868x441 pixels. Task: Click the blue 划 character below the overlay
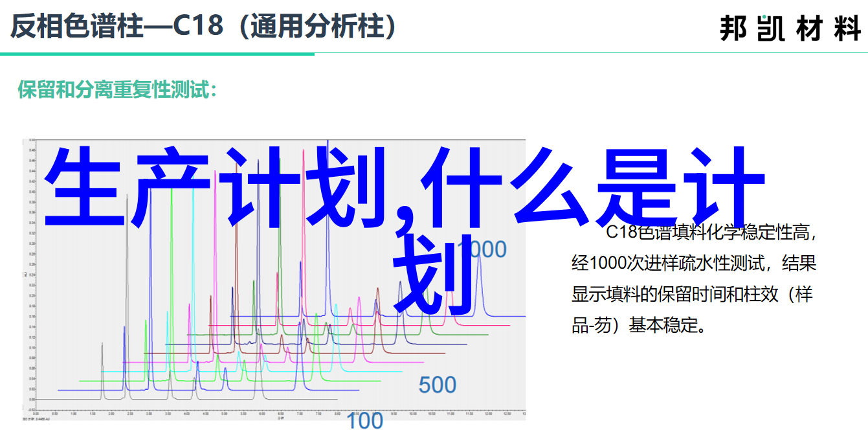(434, 278)
